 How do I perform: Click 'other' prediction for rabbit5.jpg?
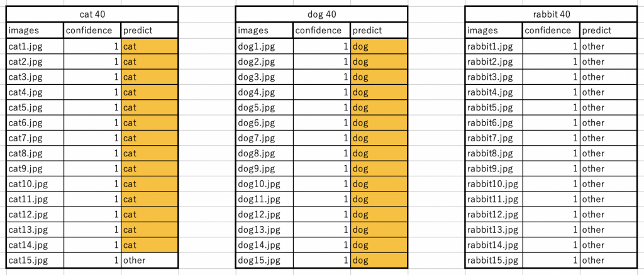point(608,107)
